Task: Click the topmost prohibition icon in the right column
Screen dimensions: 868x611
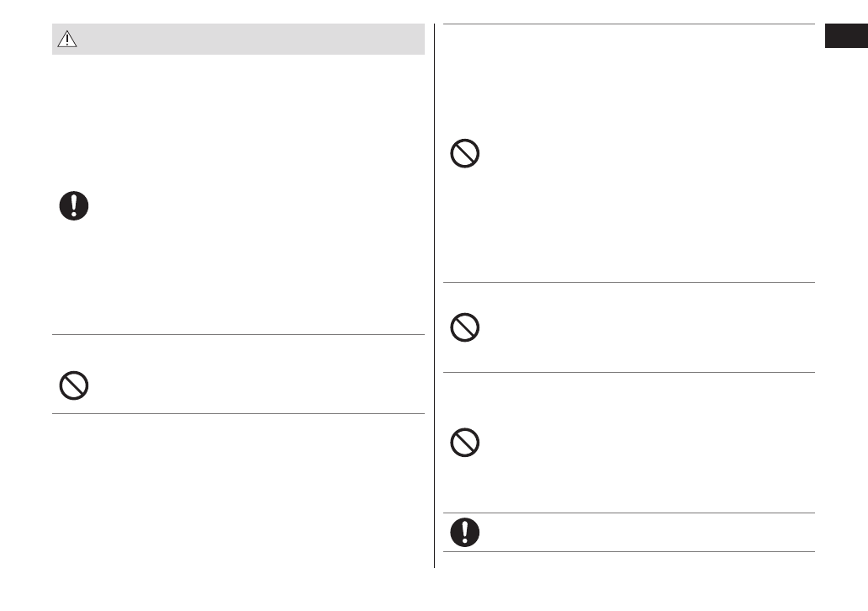Action: point(465,154)
